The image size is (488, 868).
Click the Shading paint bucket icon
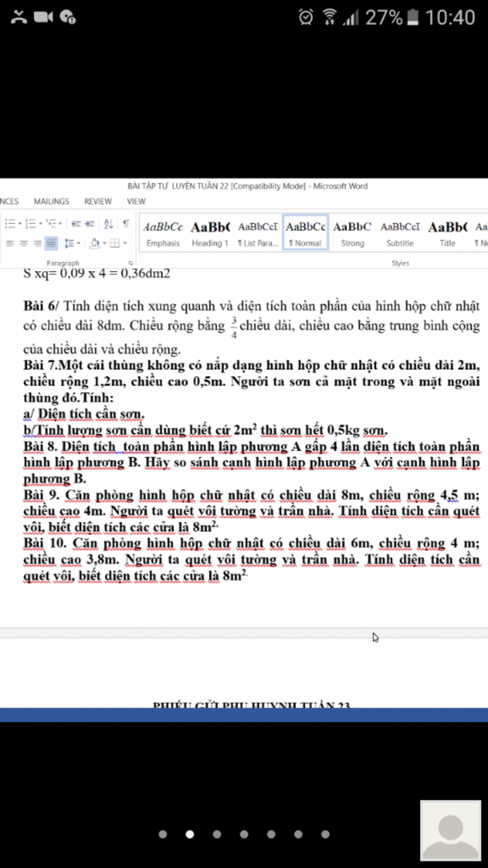click(x=95, y=243)
